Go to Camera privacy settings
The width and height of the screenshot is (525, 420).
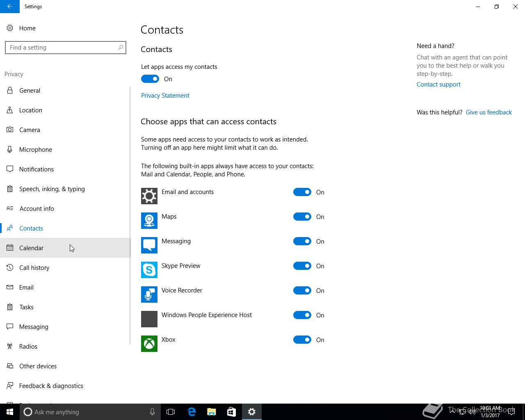[65, 130]
